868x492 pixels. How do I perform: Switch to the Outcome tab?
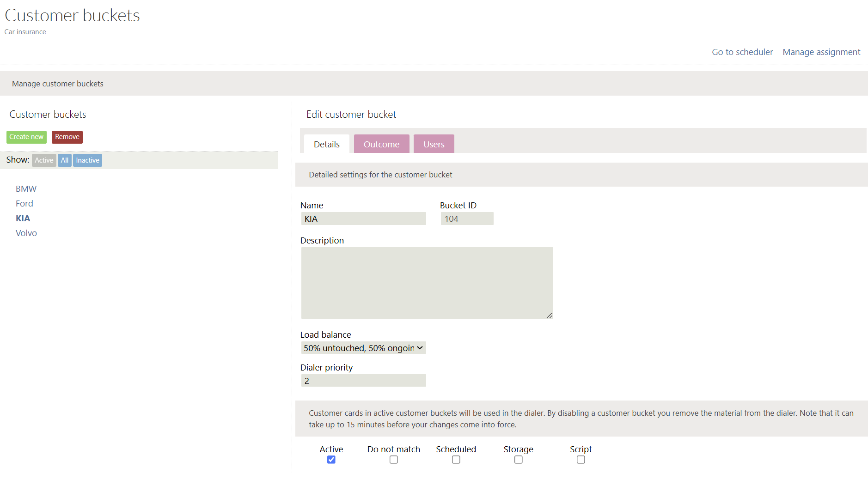click(x=381, y=144)
